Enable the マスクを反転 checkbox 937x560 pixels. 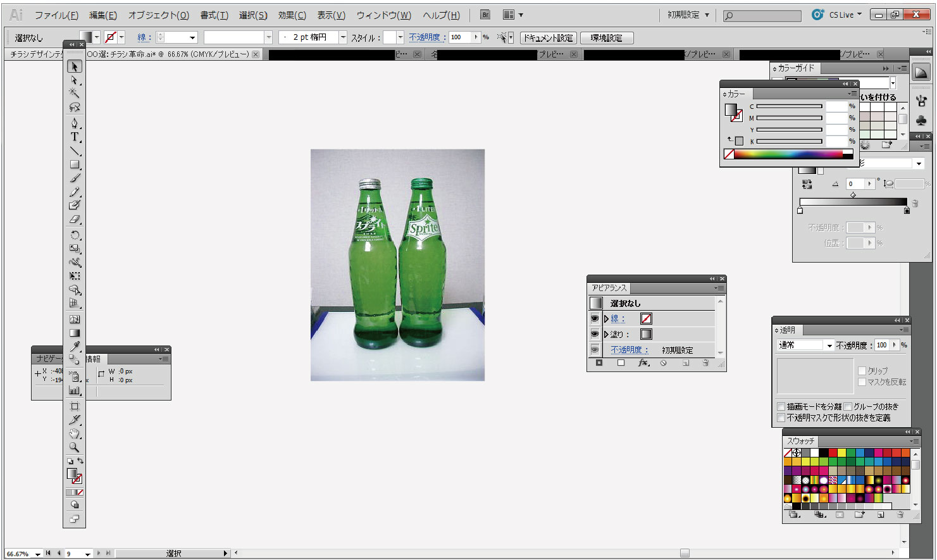[862, 382]
